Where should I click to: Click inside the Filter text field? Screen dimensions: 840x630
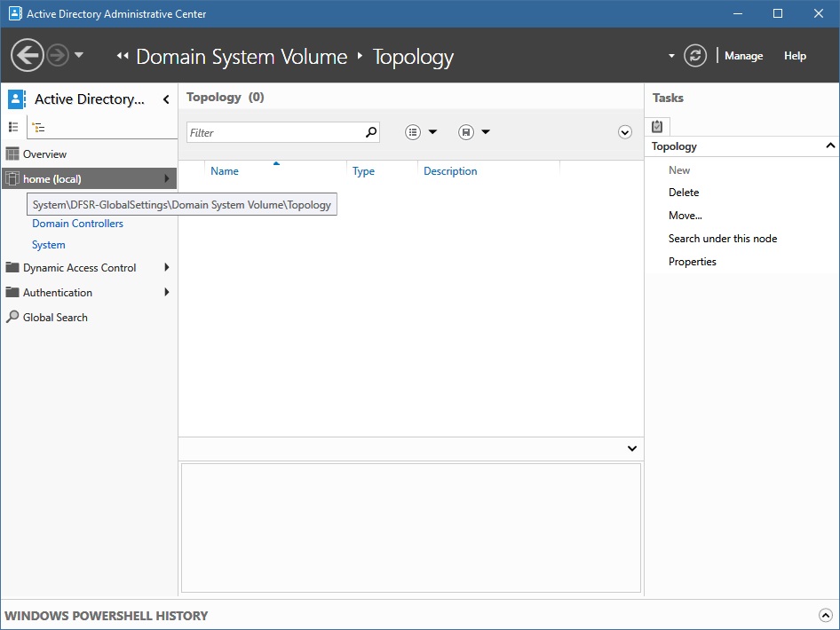point(275,132)
